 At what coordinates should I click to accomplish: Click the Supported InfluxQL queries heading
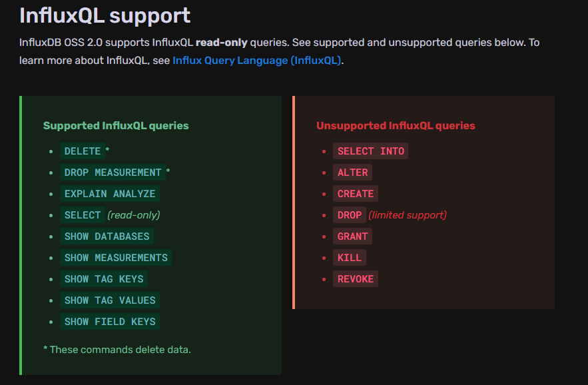(116, 126)
